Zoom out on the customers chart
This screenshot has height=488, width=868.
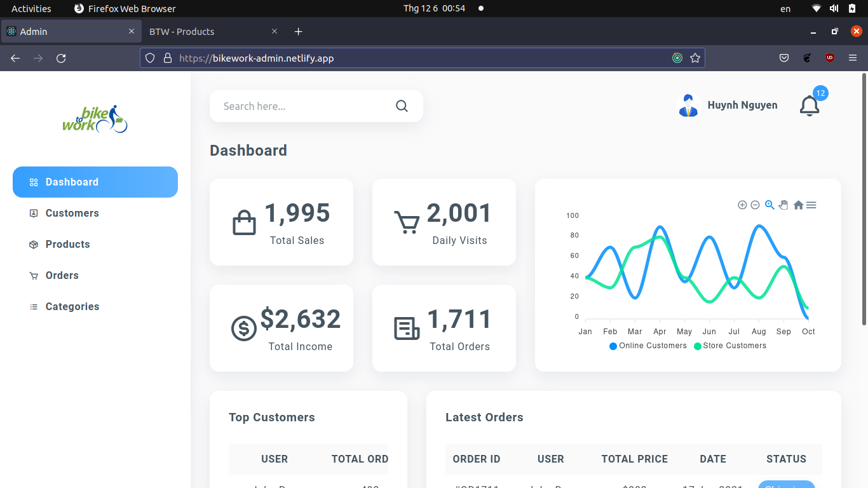point(756,205)
